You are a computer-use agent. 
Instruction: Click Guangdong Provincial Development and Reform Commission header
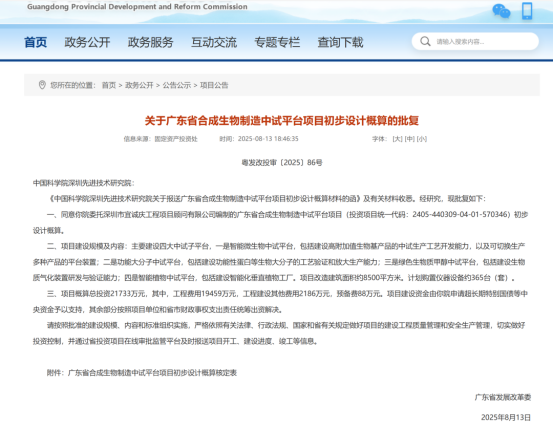137,7
